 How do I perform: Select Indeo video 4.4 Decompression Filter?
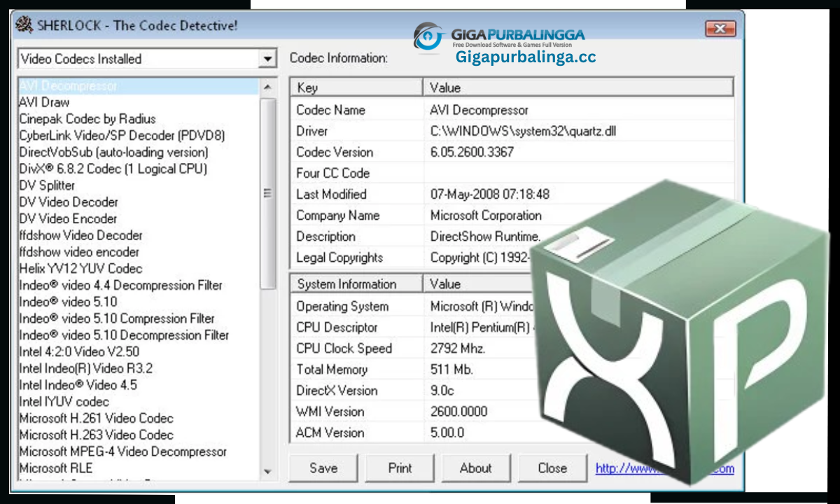pyautogui.click(x=120, y=286)
